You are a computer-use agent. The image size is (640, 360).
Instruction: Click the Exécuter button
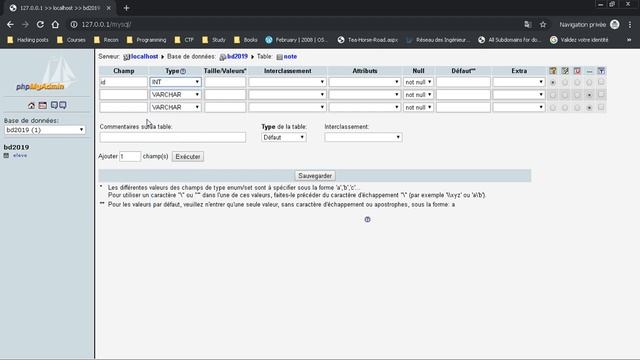[188, 157]
